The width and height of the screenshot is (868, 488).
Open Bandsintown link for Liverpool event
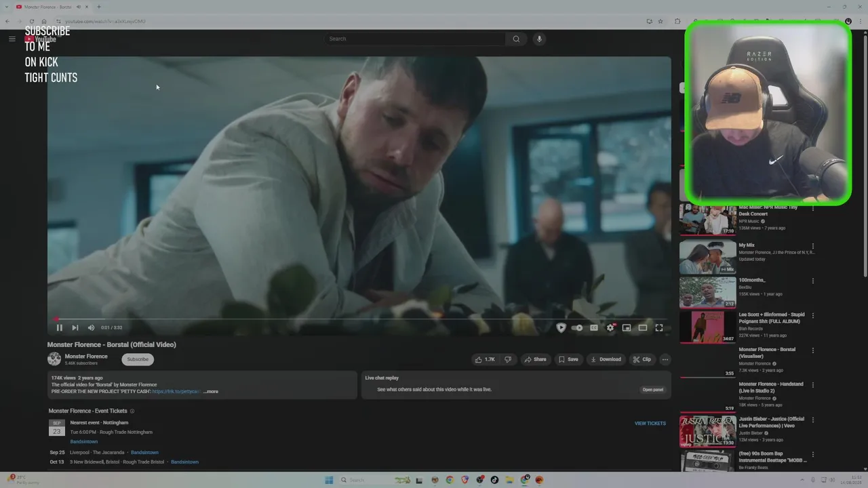click(144, 452)
